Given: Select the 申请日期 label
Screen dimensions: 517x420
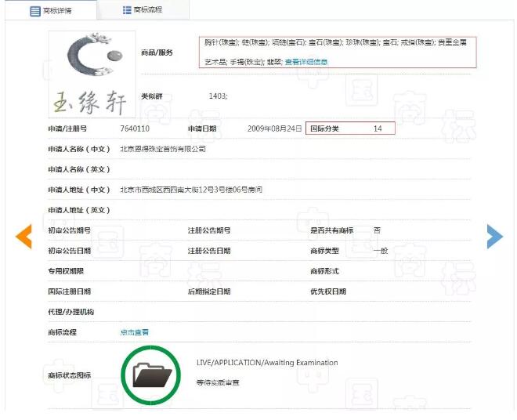Looking at the screenshot, I should point(202,129).
